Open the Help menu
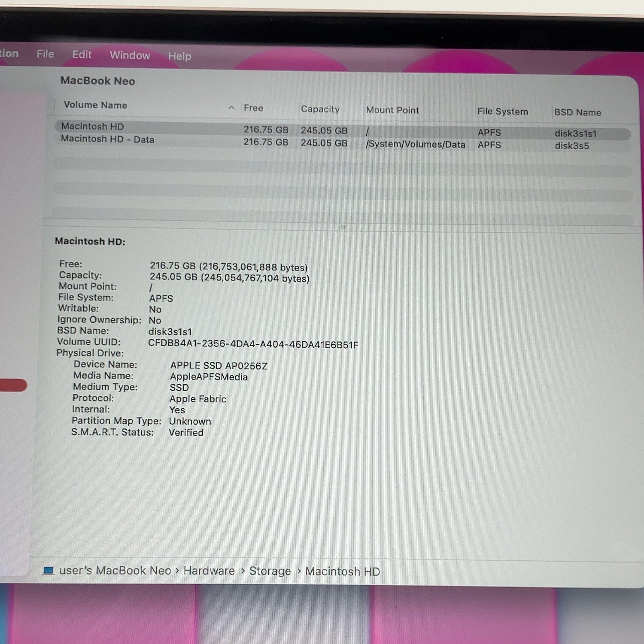 click(179, 56)
